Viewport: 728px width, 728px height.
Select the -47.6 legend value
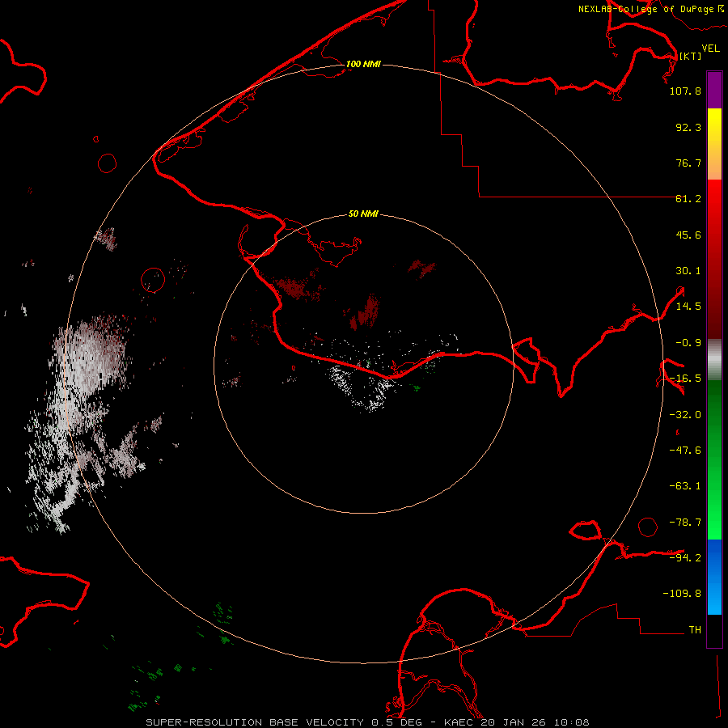click(x=685, y=451)
